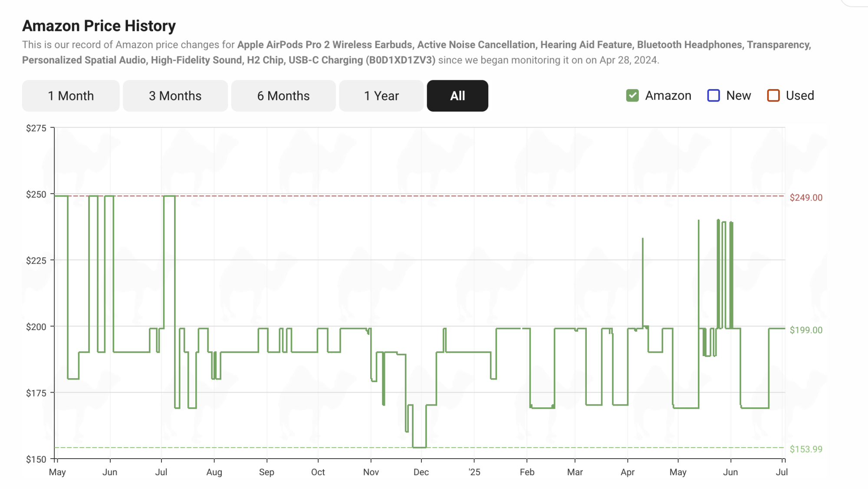Click the $175 y-axis label
868x489 pixels.
[x=36, y=393]
